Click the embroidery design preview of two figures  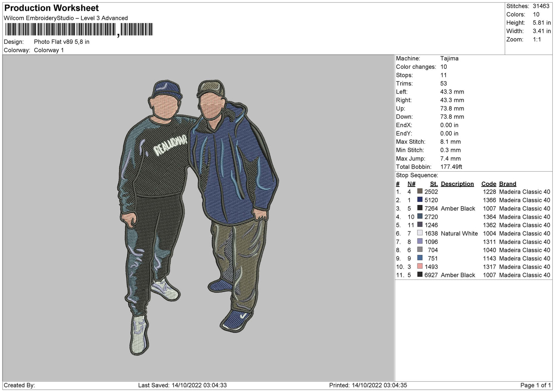[x=199, y=218]
